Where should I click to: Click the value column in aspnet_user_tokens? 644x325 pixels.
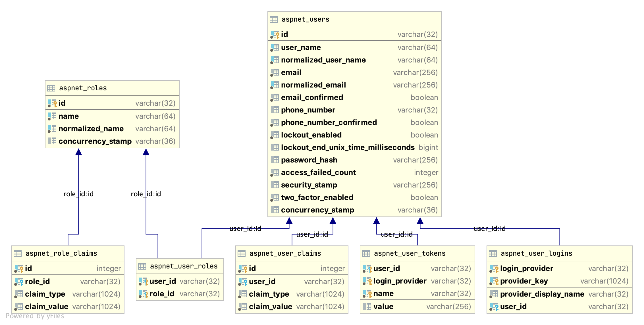coord(383,307)
